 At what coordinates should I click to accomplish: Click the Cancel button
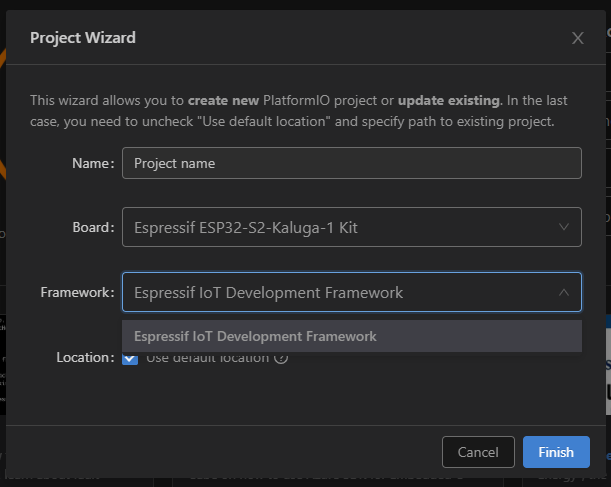(x=478, y=452)
